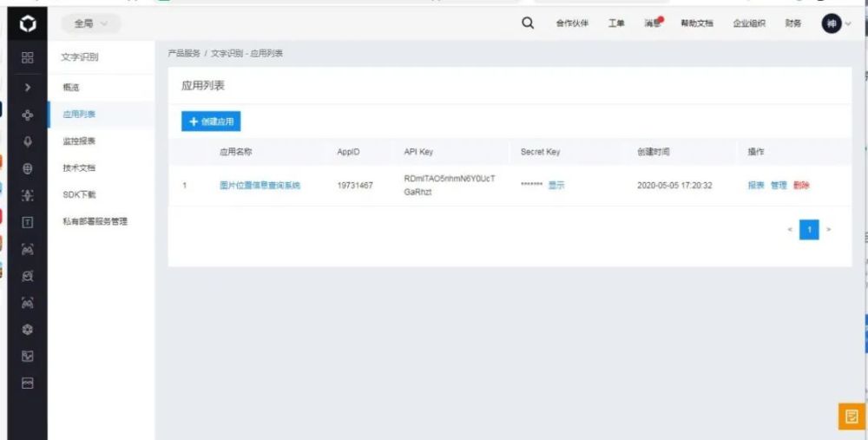
Task: Select page 1 in the pagination
Action: coord(809,229)
